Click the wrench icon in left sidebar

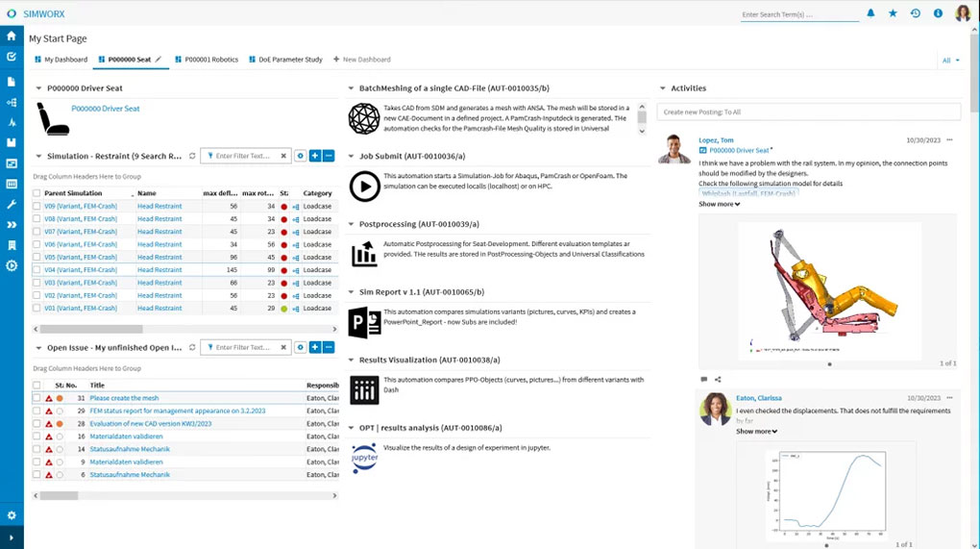tap(12, 205)
